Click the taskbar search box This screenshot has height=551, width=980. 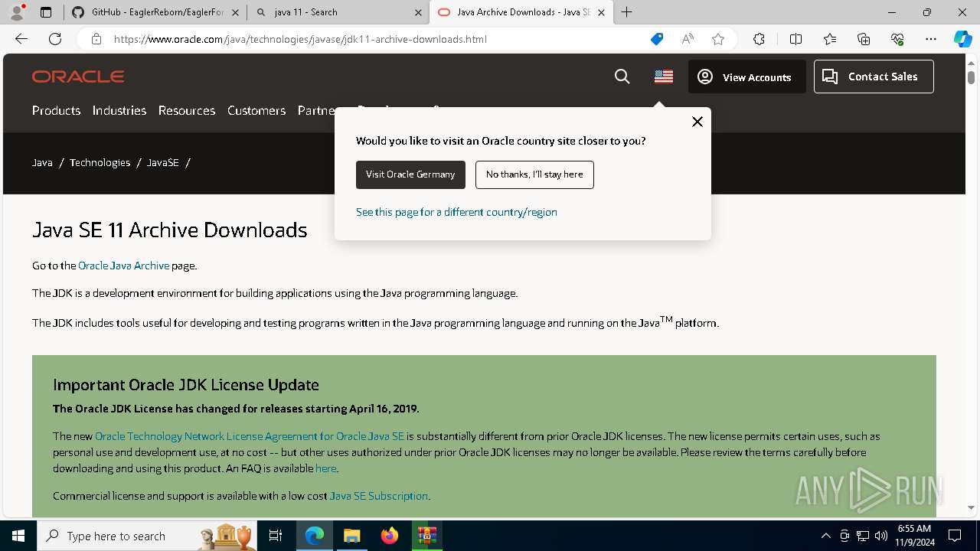coord(148,536)
